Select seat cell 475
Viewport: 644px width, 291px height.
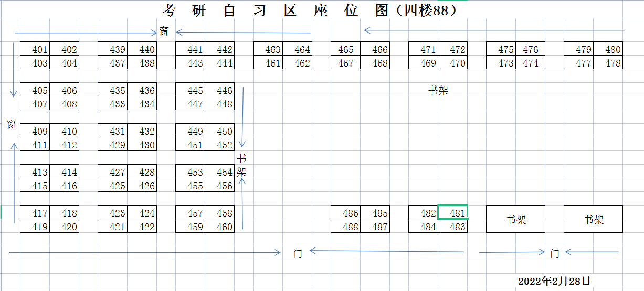coord(501,49)
